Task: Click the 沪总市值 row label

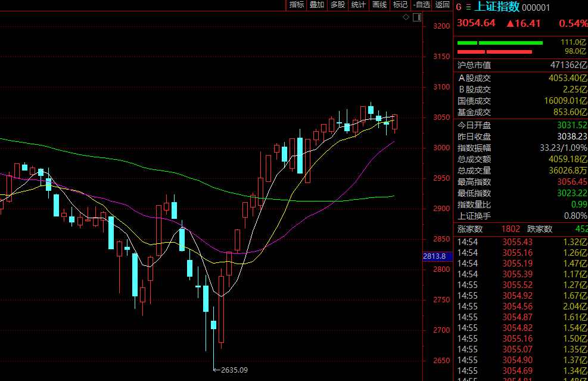Action: coord(474,65)
